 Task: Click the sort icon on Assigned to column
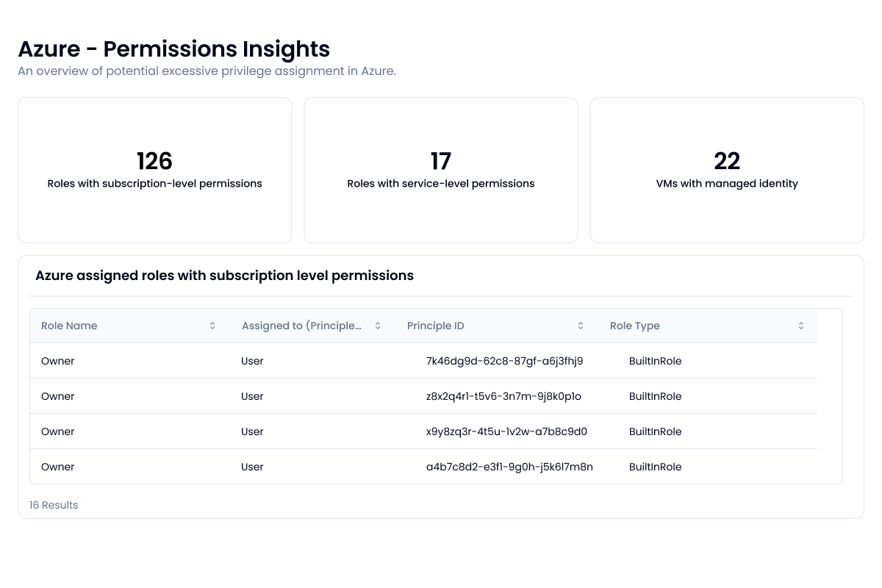click(377, 325)
